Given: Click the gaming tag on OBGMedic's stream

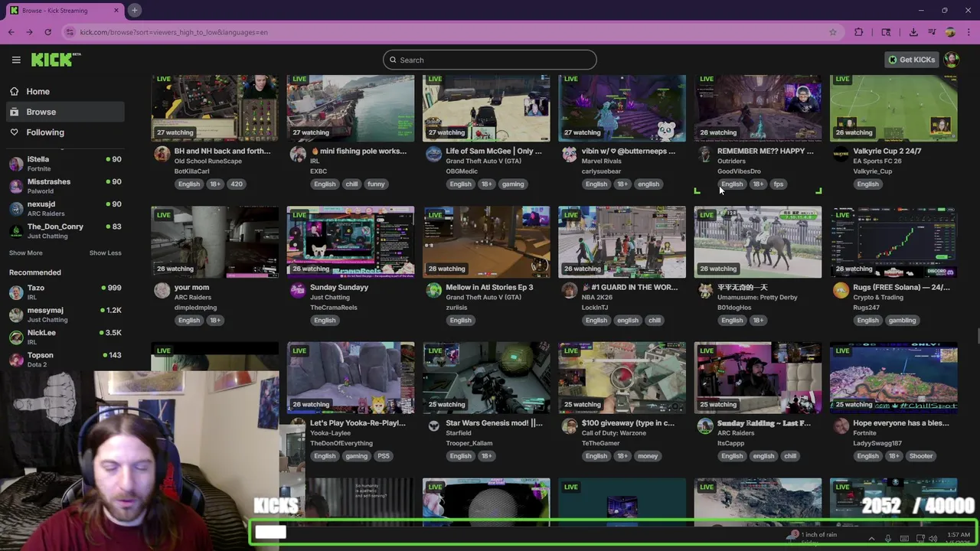Looking at the screenshot, I should (513, 184).
